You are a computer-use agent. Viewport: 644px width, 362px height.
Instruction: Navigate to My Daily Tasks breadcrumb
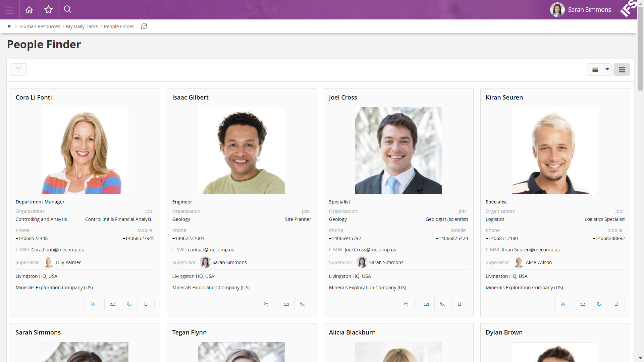click(82, 26)
